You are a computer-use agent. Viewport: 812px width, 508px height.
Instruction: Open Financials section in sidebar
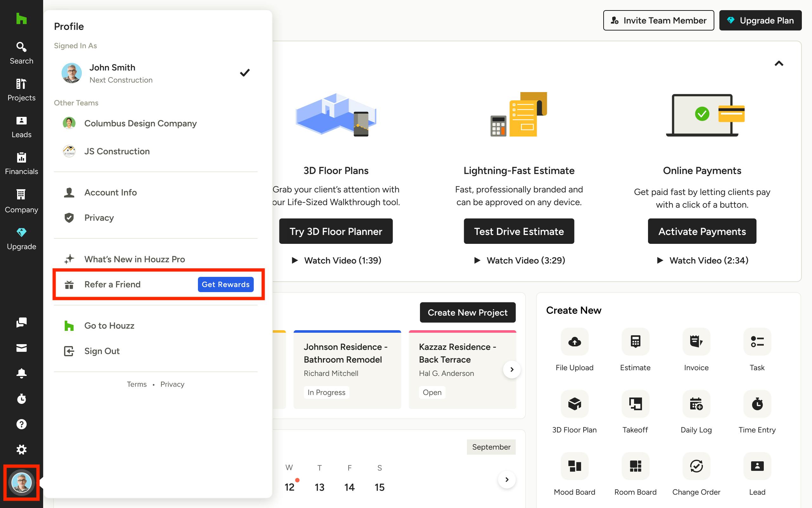click(22, 164)
